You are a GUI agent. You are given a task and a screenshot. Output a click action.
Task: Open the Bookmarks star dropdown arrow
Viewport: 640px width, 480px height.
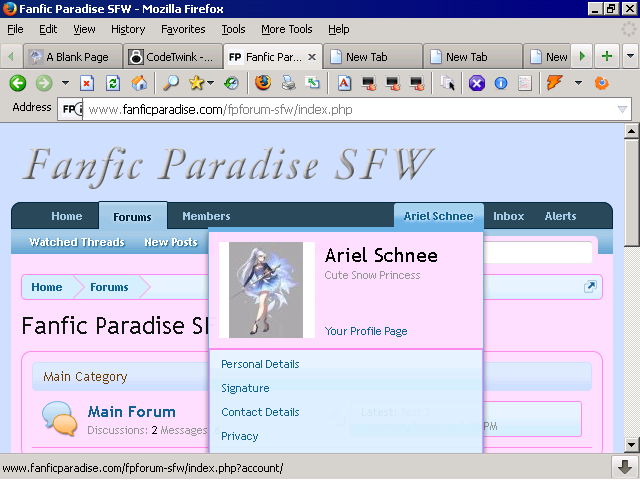(210, 83)
